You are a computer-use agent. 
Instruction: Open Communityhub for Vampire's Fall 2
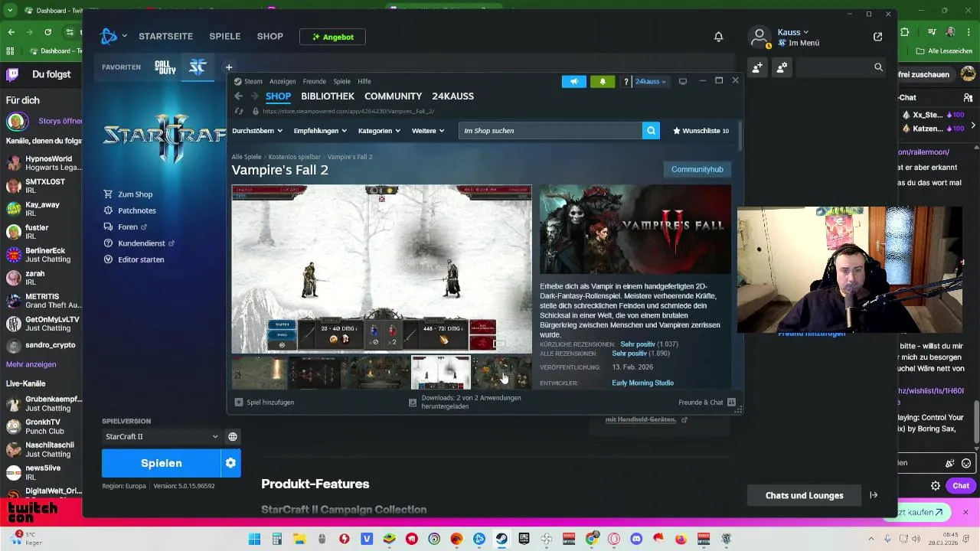click(x=697, y=169)
